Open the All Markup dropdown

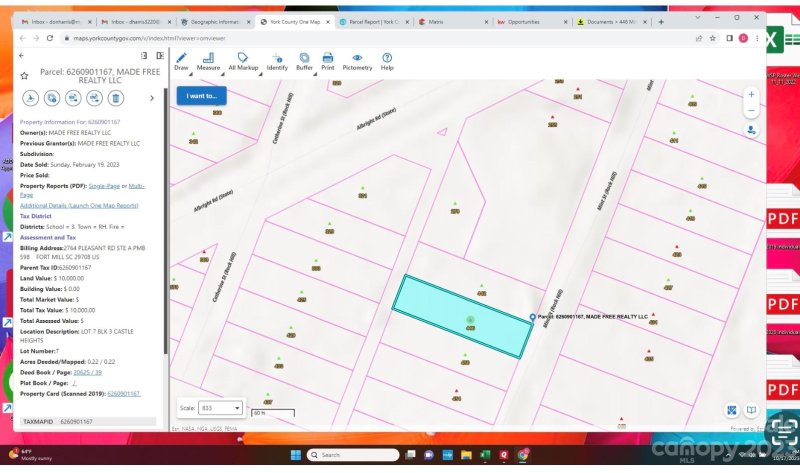[243, 61]
